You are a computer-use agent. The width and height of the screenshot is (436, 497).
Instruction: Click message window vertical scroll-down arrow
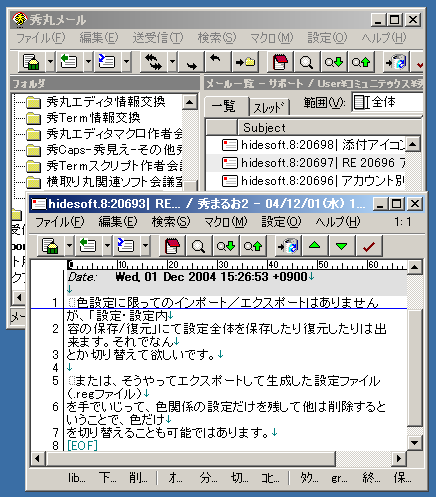point(415,442)
